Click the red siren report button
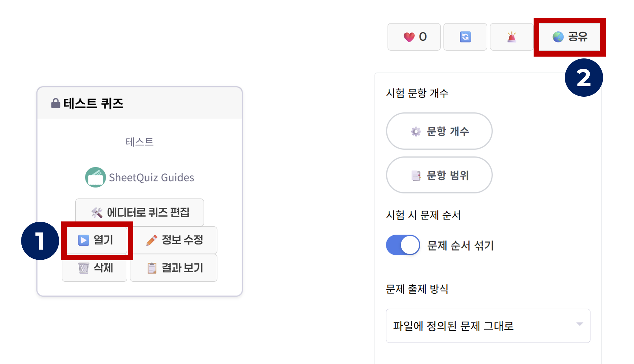The width and height of the screenshot is (634, 364). [x=511, y=37]
